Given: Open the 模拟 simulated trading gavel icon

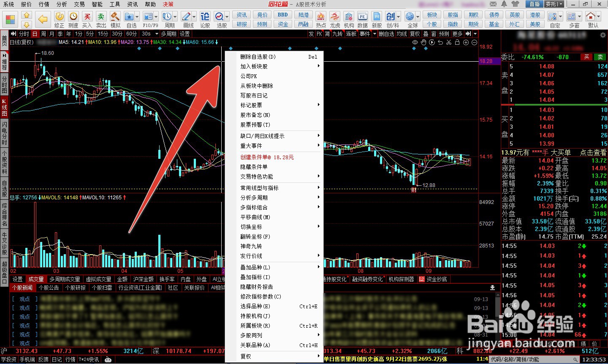Looking at the screenshot, I should click(115, 16).
